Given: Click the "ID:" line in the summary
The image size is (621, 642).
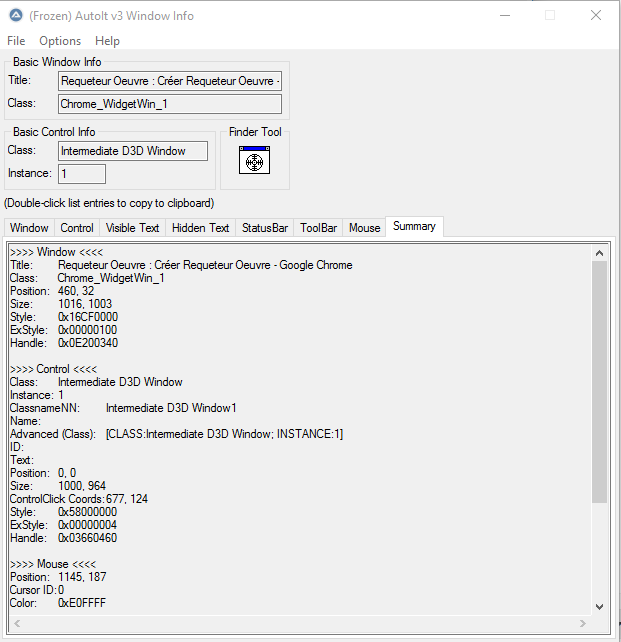Looking at the screenshot, I should (x=17, y=447).
